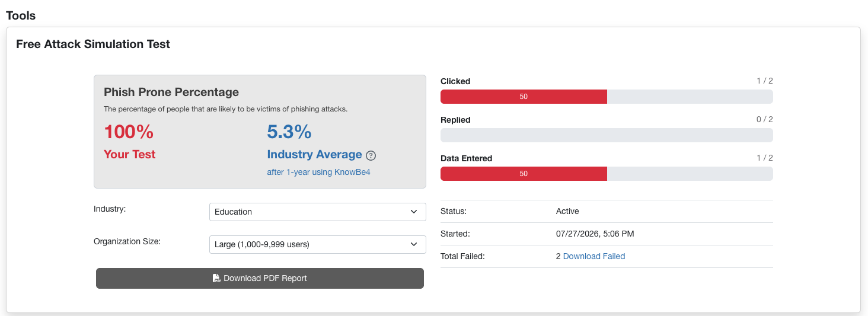Click the red Clicked progress bar
This screenshot has height=316, width=868.
pyautogui.click(x=524, y=97)
